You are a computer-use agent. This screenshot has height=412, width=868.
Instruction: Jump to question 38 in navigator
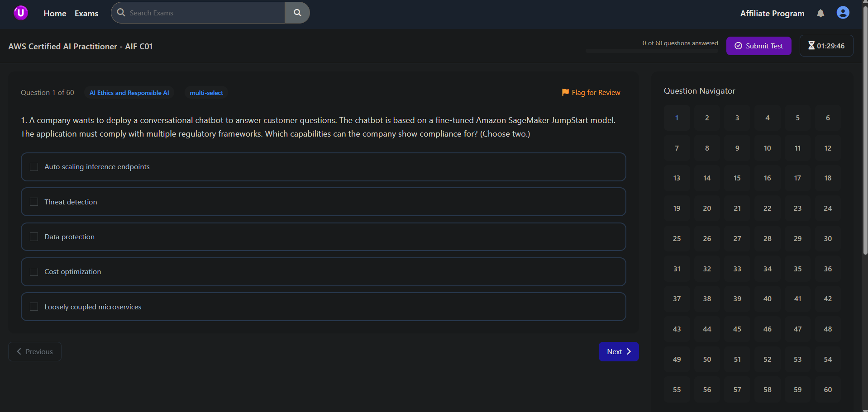click(707, 299)
